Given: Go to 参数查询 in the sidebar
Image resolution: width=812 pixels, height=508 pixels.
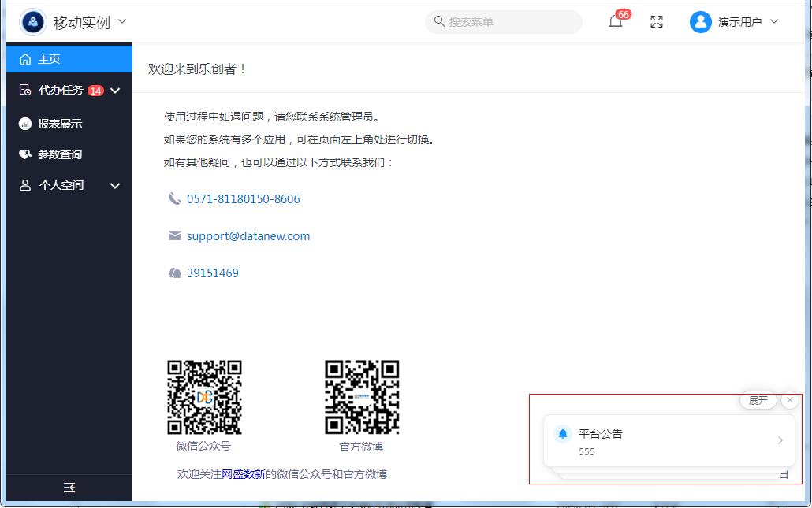Looking at the screenshot, I should (59, 154).
